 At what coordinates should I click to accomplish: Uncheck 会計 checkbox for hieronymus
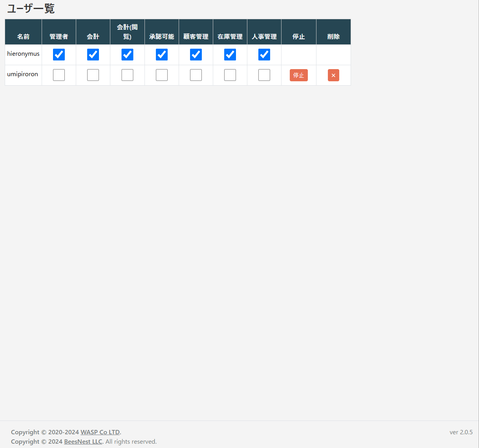point(93,55)
